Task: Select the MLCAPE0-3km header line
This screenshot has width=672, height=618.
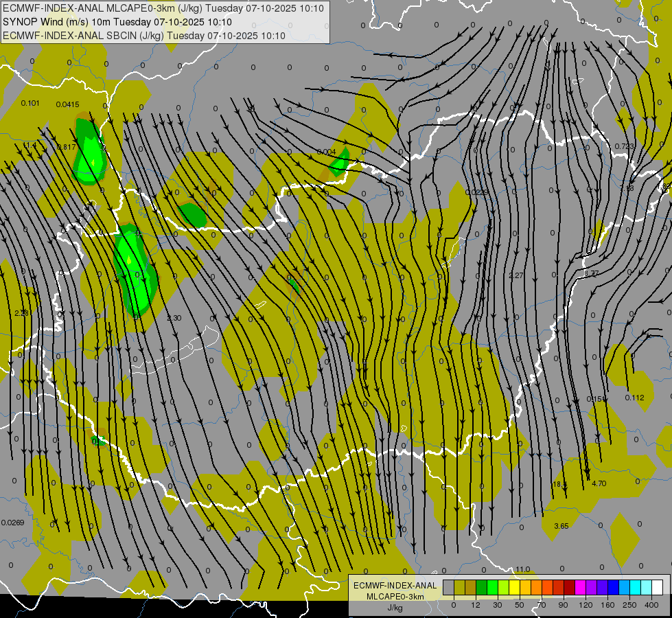Action: (x=163, y=8)
